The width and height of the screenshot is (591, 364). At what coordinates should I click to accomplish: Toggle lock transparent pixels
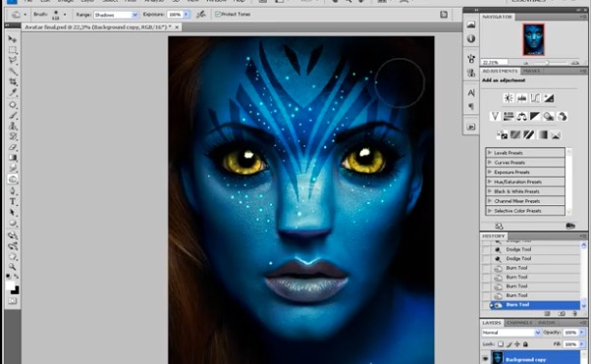click(501, 344)
